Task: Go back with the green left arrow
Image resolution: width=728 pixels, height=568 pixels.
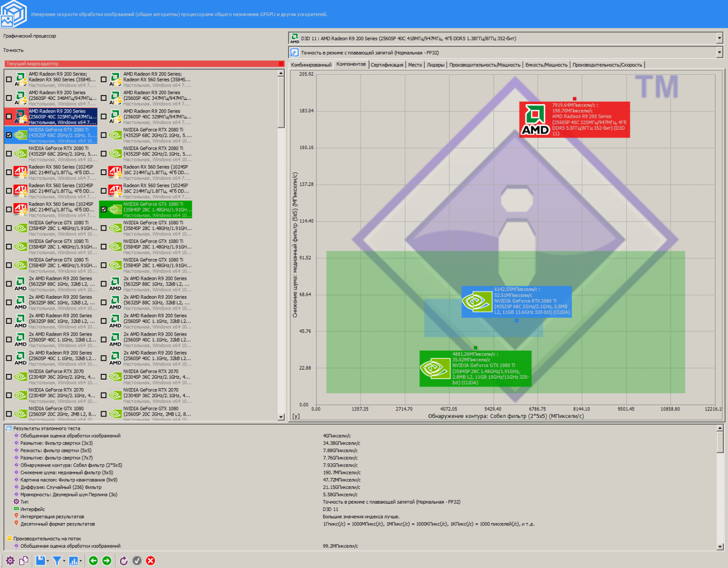Action: (x=93, y=561)
